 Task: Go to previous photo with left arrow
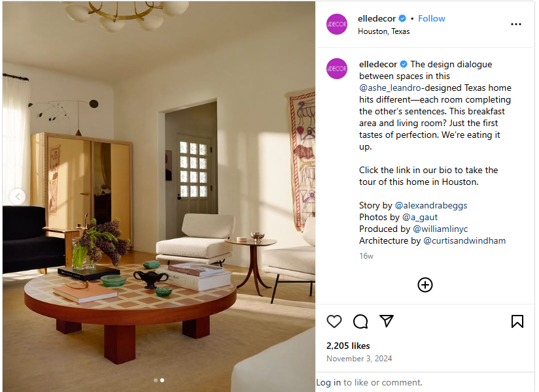coord(18,197)
